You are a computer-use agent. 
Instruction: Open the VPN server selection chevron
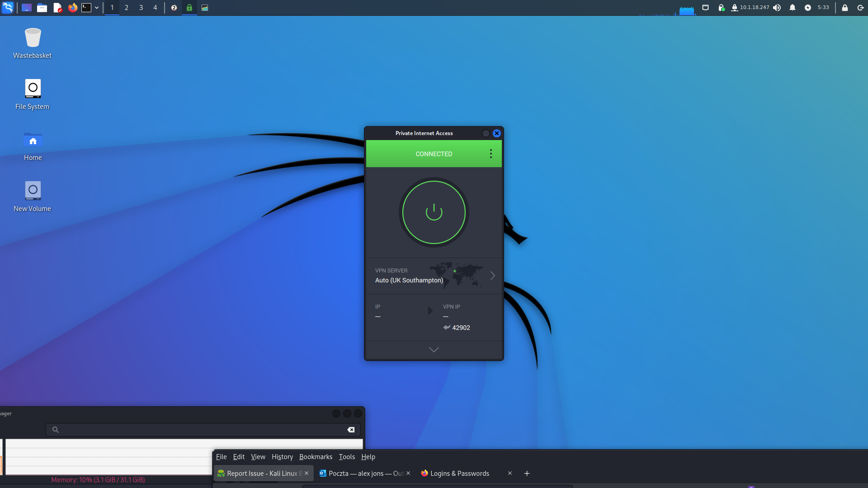coord(492,276)
